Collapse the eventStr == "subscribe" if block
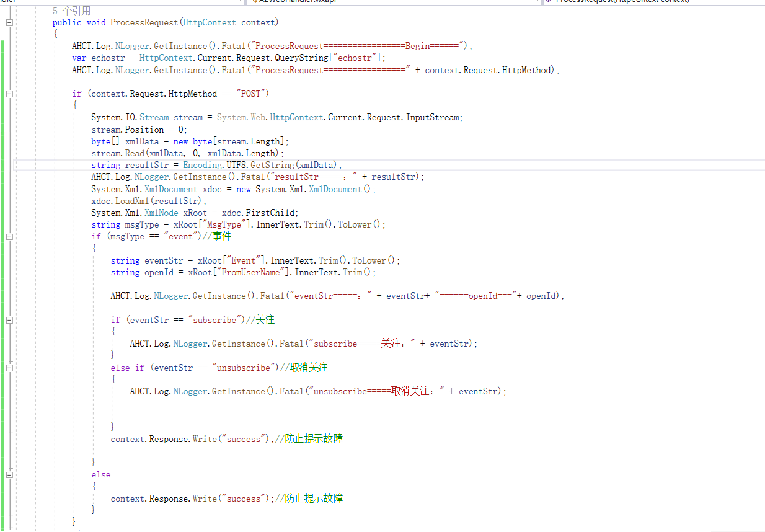 [9, 320]
